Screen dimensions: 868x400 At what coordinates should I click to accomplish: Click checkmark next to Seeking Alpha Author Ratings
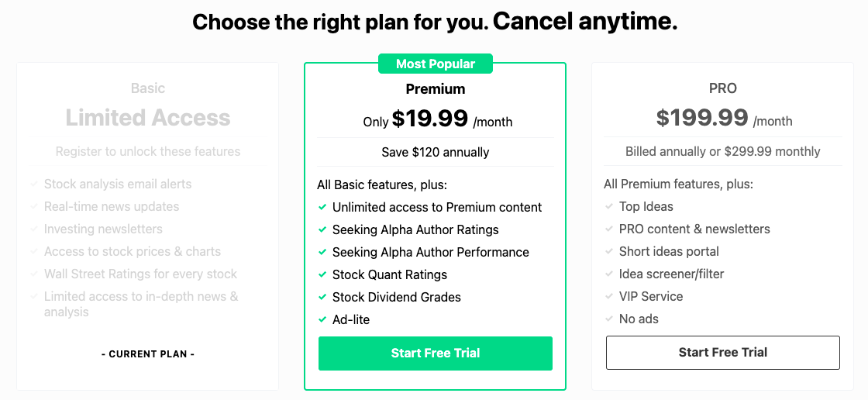click(x=322, y=229)
